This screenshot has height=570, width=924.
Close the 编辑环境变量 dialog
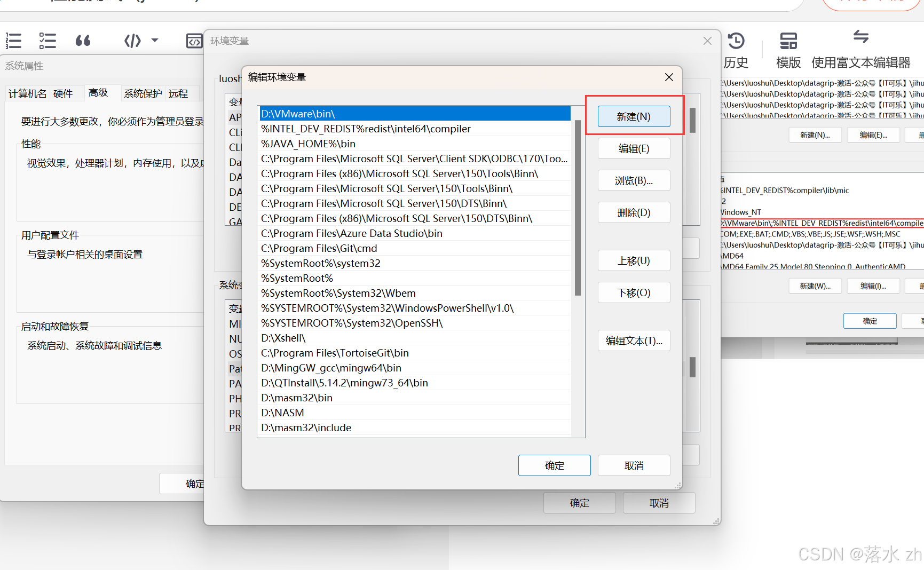point(669,77)
